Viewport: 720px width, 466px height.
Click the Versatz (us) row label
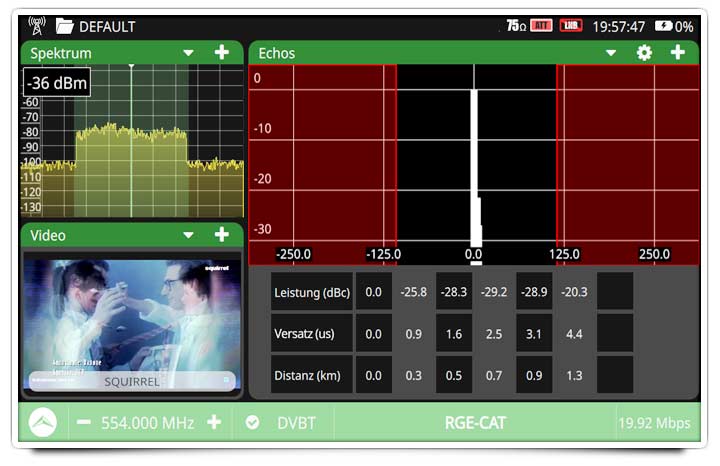[x=312, y=334]
